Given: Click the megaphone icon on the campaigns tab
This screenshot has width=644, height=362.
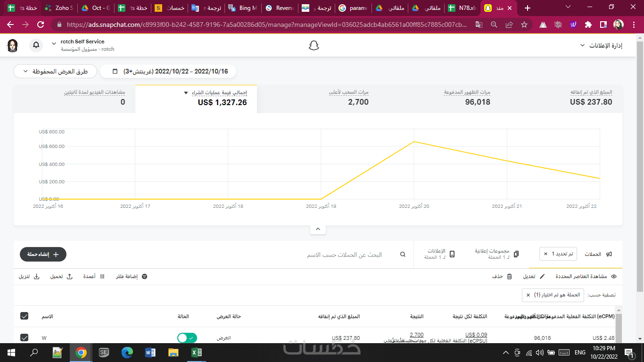Looking at the screenshot, I should pyautogui.click(x=609, y=254).
